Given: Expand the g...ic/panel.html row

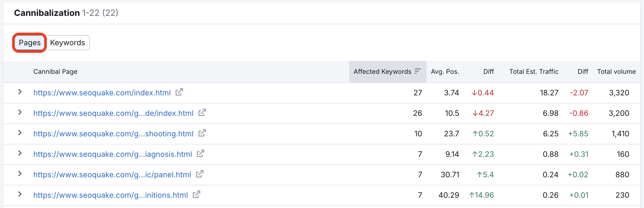Looking at the screenshot, I should pyautogui.click(x=20, y=174).
